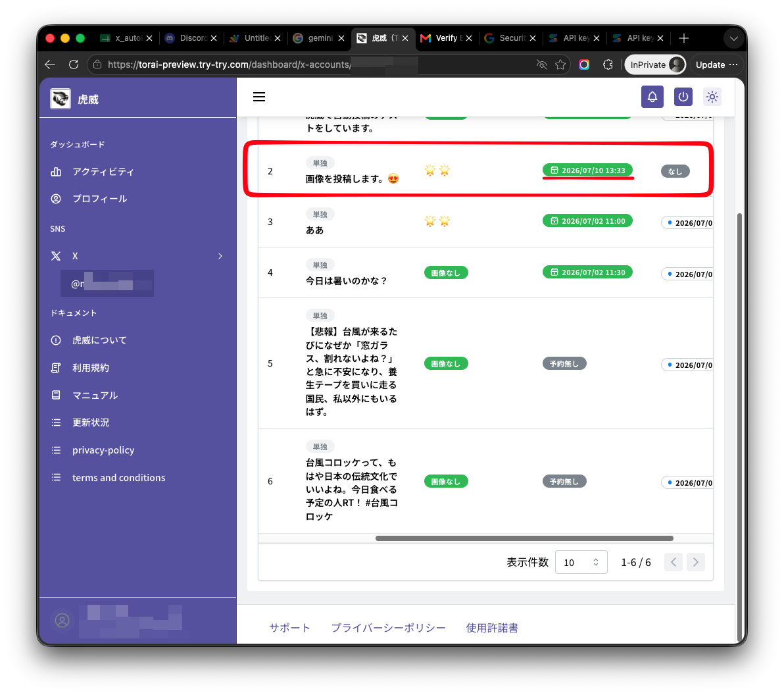Click the 2026/07/02 11:30 schedule badge
784x695 pixels.
point(587,272)
